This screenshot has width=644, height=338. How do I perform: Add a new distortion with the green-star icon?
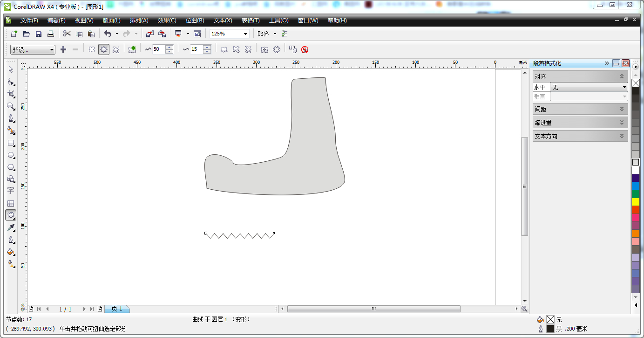pyautogui.click(x=133, y=49)
